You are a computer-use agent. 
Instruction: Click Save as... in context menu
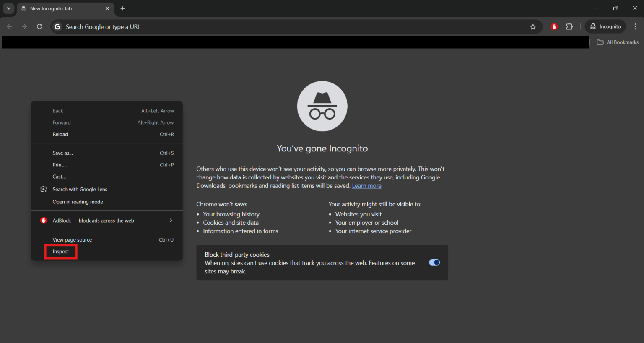pos(62,153)
